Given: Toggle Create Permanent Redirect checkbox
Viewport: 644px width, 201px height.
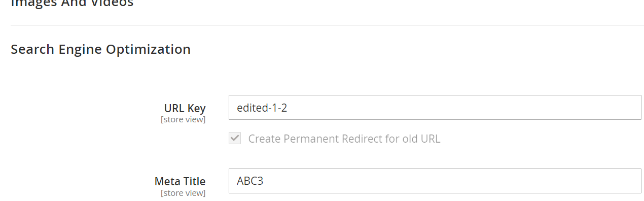Looking at the screenshot, I should tap(235, 139).
